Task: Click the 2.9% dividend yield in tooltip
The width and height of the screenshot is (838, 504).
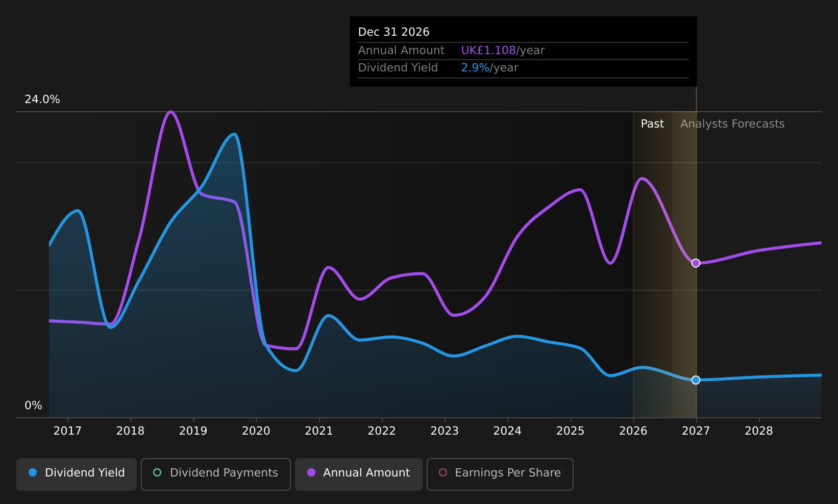Action: 475,68
